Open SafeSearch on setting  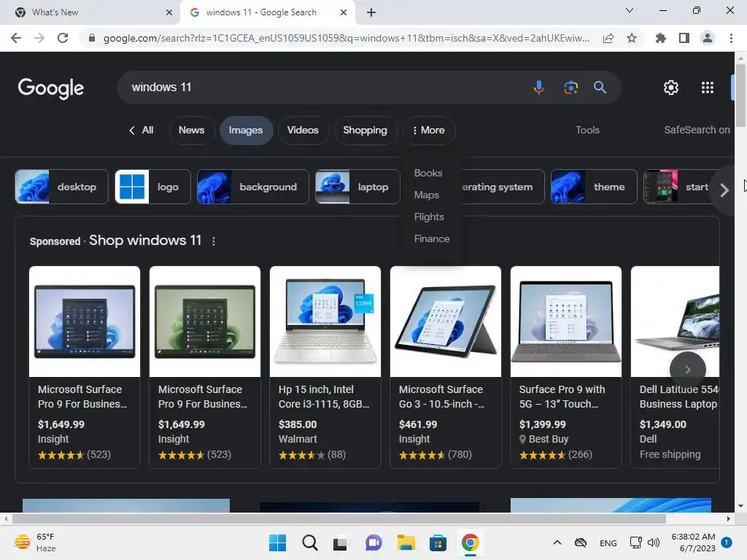tap(697, 130)
